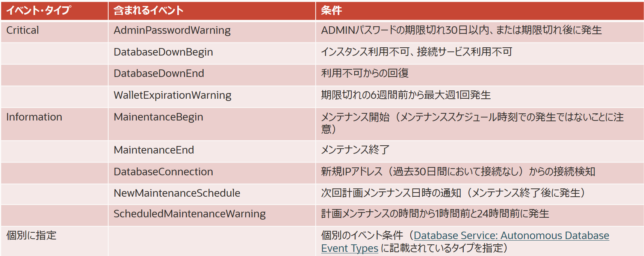
Task: Select the 含まれるイベント column header
Action: [148, 11]
